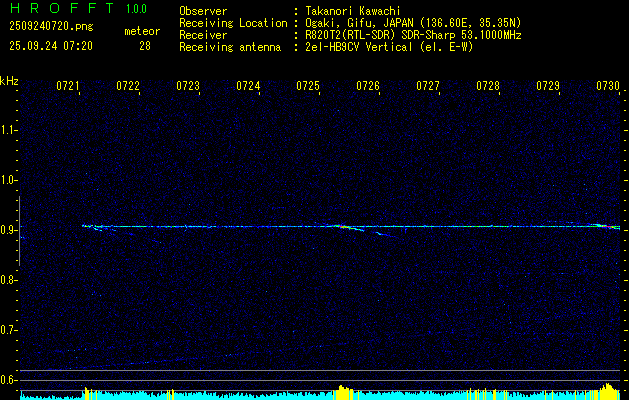Select the file name 2509240720.png
629x400 pixels.
[x=51, y=27]
